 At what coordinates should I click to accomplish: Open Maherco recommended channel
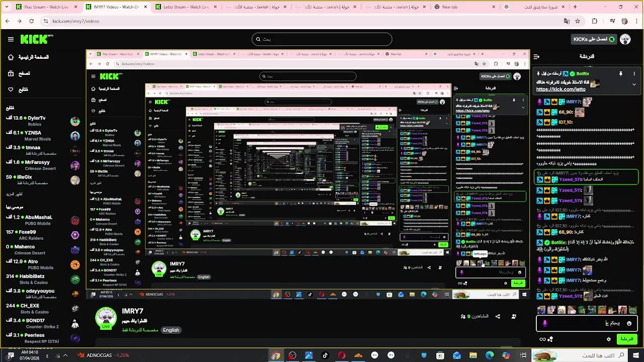[43, 250]
